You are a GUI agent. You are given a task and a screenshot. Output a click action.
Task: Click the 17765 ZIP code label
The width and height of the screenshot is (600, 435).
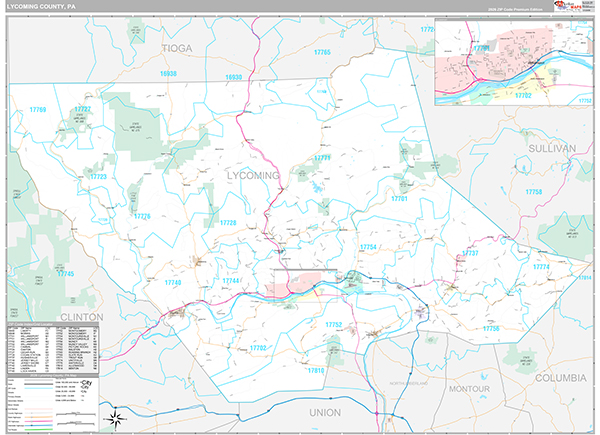pyautogui.click(x=322, y=51)
